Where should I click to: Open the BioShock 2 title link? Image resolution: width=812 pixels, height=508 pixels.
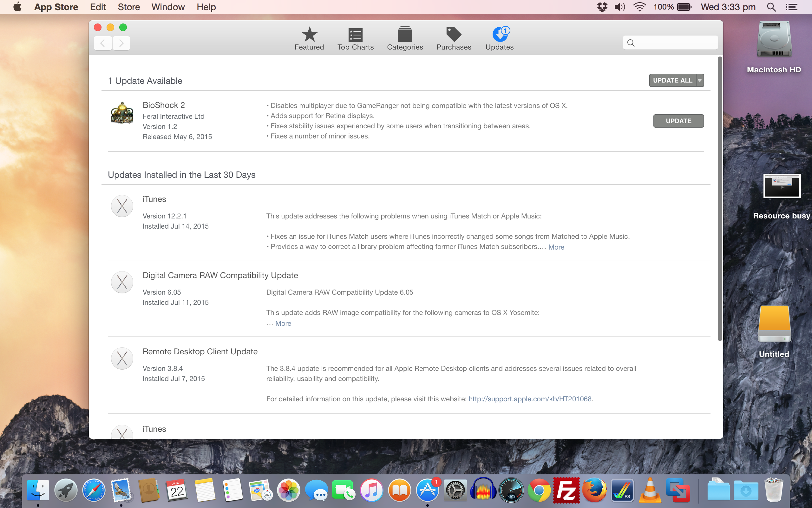[164, 105]
